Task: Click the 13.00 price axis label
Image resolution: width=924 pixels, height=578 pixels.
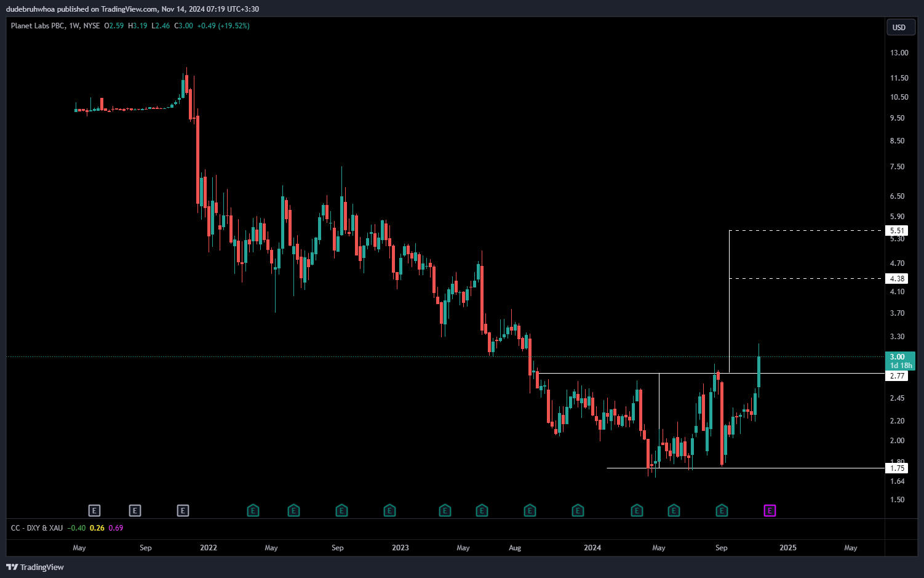Action: 899,53
